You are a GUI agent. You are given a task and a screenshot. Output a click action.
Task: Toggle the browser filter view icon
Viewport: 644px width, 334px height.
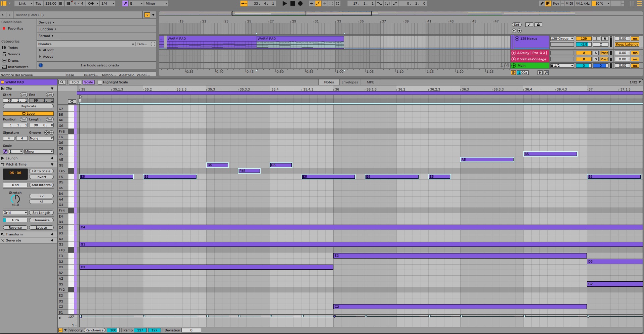click(x=147, y=15)
